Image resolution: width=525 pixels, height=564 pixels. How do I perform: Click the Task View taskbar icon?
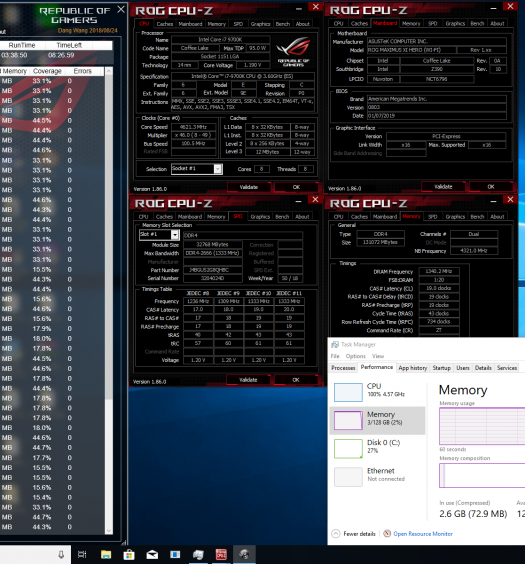[82, 554]
